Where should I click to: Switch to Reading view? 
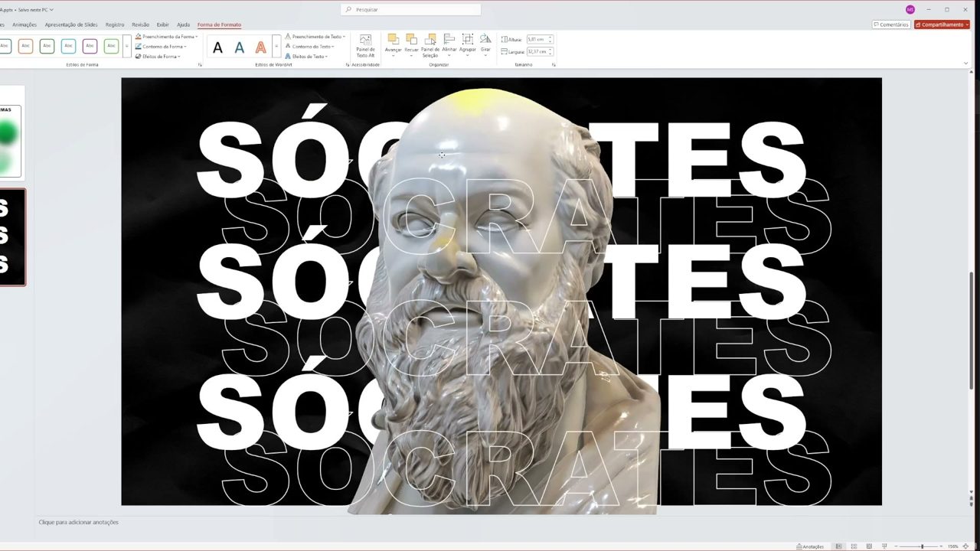869,546
